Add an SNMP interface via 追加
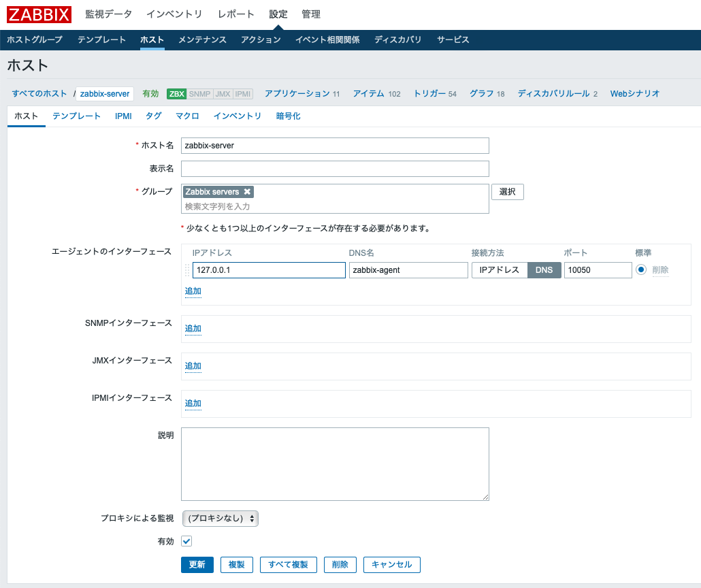The height and width of the screenshot is (588, 701). pos(191,328)
